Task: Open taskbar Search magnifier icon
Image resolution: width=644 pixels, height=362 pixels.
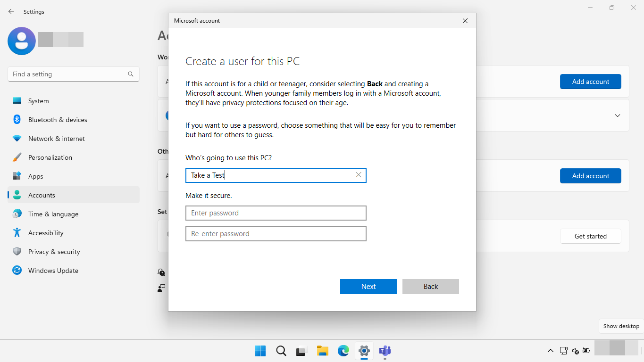Action: [281, 351]
